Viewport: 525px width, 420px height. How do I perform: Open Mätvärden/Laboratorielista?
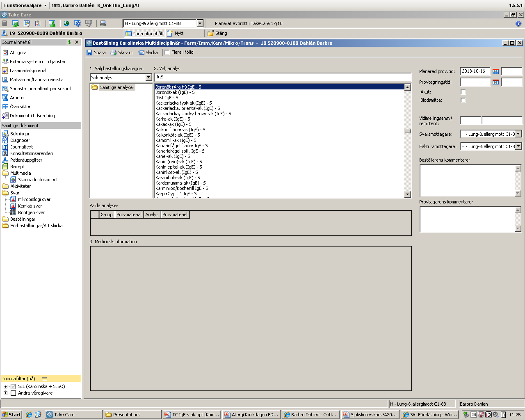[x=37, y=80]
